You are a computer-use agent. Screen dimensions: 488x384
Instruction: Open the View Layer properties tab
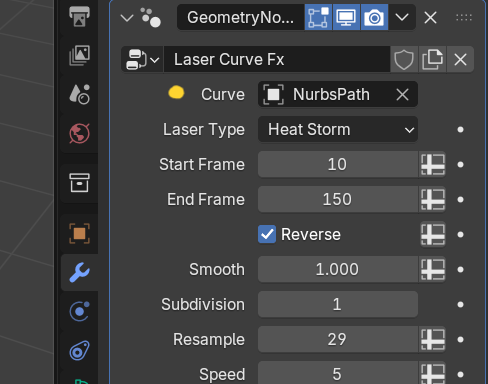click(79, 55)
